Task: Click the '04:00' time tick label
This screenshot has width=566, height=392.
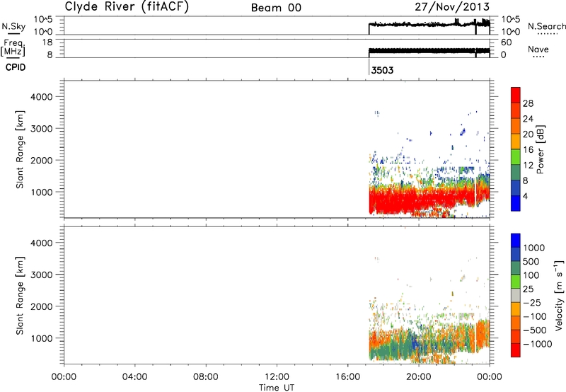Action: coord(134,377)
